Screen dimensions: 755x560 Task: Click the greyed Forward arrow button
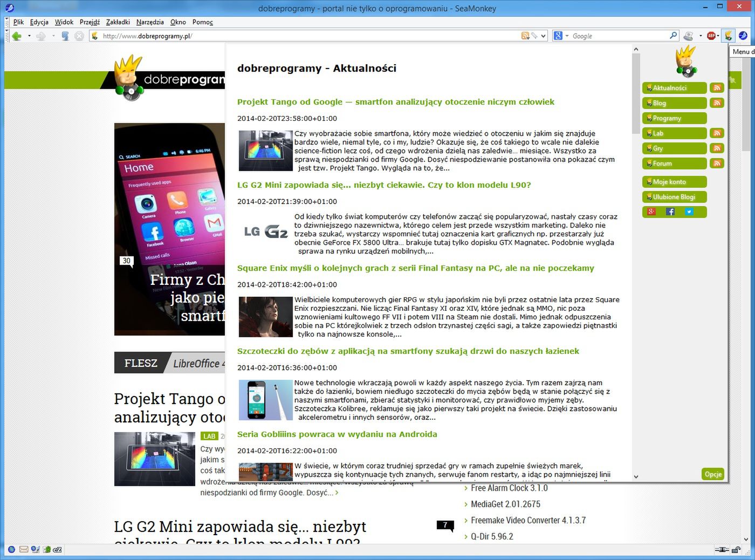tap(41, 36)
